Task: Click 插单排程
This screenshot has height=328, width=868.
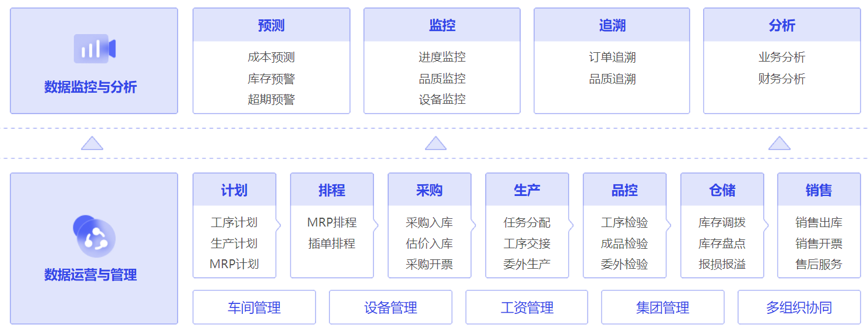Action: pos(332,244)
